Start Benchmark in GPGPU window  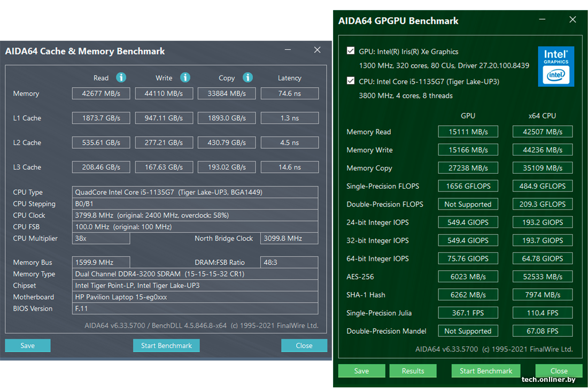tap(486, 371)
